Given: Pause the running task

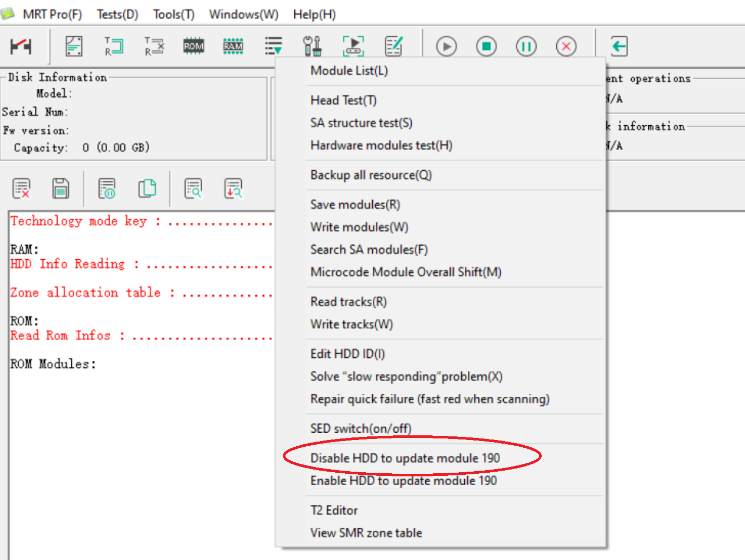Looking at the screenshot, I should point(526,47).
